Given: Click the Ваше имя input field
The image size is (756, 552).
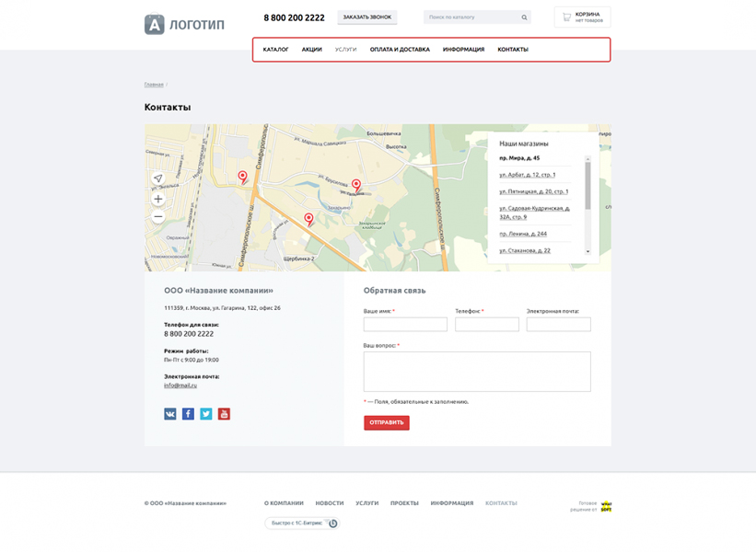Looking at the screenshot, I should pyautogui.click(x=405, y=325).
